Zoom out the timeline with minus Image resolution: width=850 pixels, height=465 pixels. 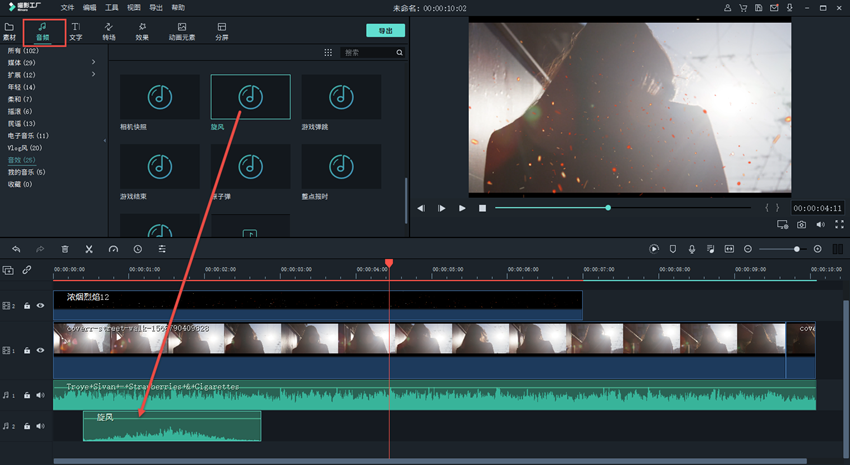click(748, 249)
